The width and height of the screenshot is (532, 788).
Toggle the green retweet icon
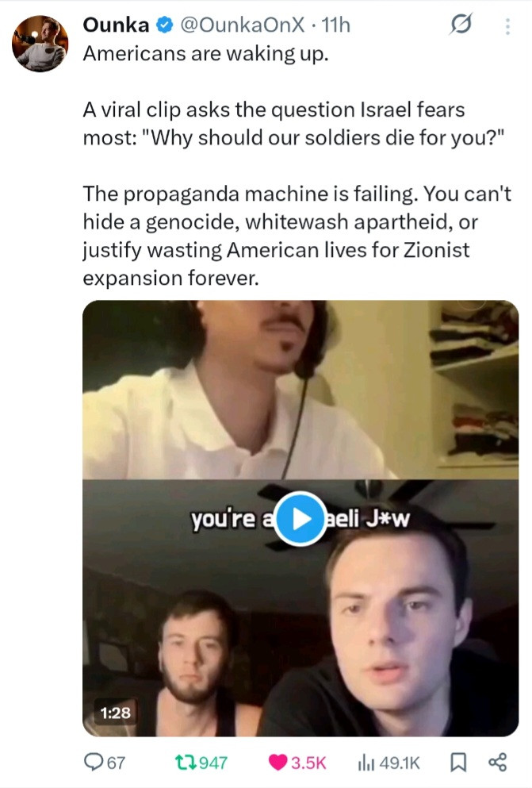185,763
